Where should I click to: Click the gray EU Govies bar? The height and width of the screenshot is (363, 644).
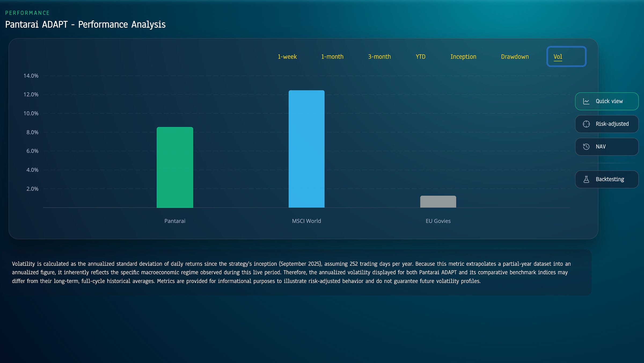point(438,202)
